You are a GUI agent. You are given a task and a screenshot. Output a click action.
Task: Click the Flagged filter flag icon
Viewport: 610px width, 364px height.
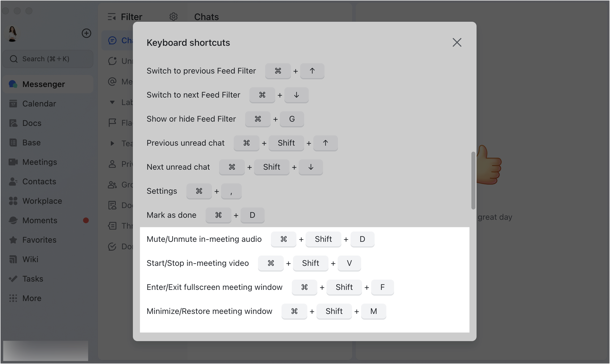[112, 123]
